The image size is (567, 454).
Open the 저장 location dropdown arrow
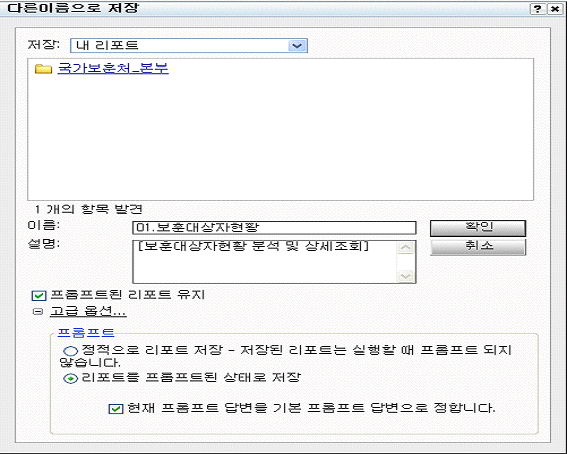point(297,46)
